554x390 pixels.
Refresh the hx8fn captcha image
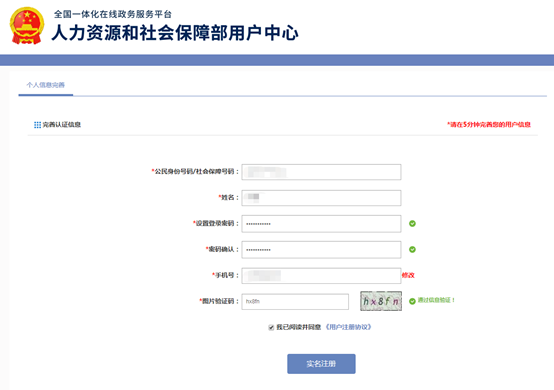(381, 301)
